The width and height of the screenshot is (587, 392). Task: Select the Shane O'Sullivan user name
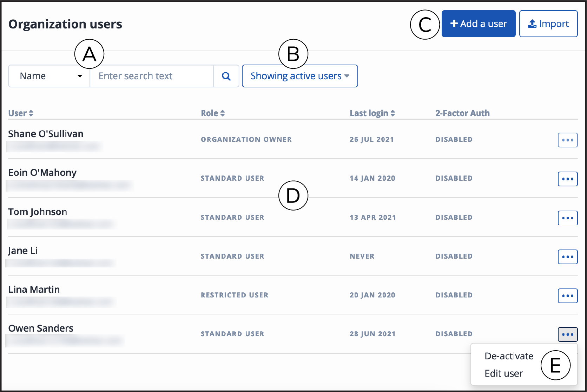46,134
